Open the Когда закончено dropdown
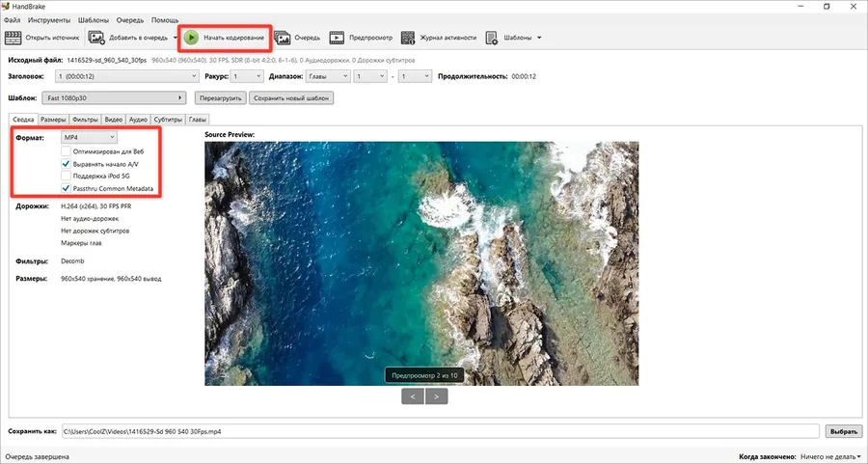The image size is (868, 464). 831,457
